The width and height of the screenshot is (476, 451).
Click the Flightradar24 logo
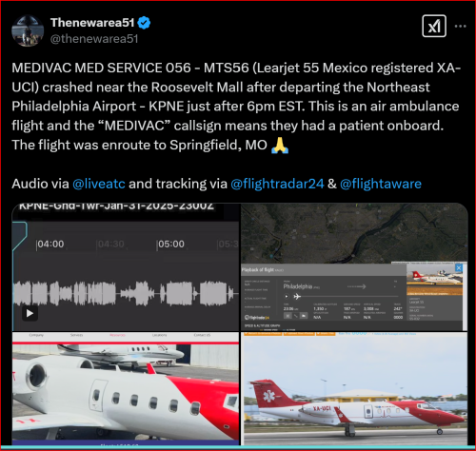pyautogui.click(x=257, y=318)
